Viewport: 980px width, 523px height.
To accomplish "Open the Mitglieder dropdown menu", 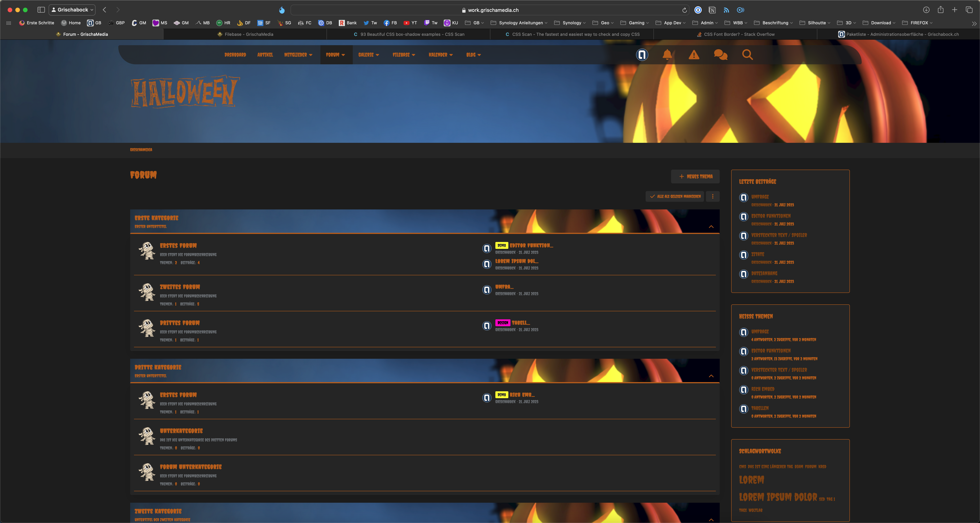I will click(x=298, y=55).
